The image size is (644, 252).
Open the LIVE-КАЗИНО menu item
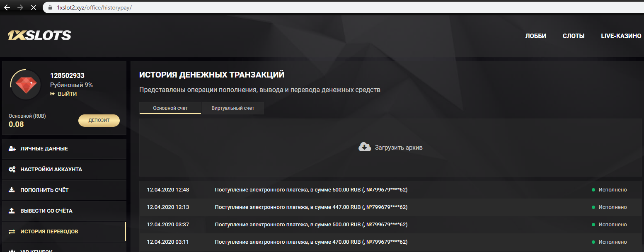[x=621, y=36]
